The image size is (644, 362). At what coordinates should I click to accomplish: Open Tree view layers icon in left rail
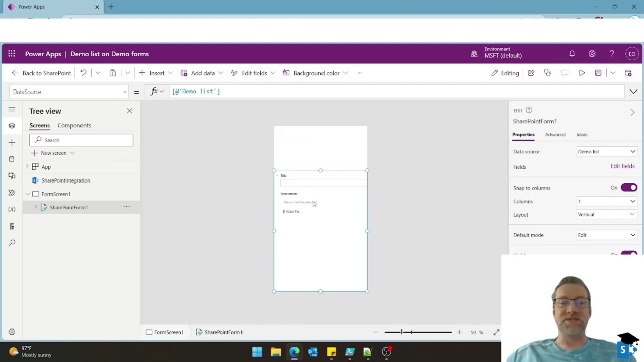click(12, 126)
